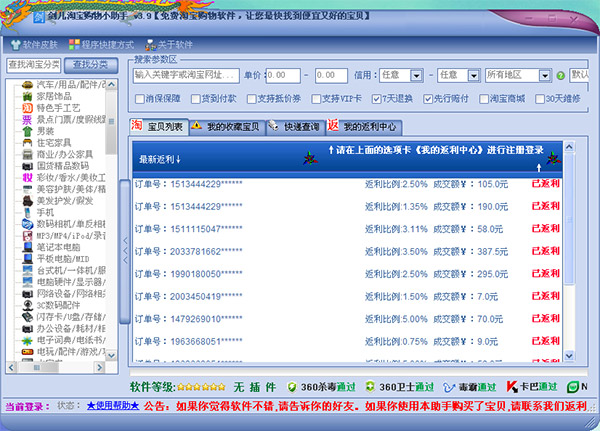600x431 pixels.
Task: Collapse the left panel with splitter arrows
Action: pos(125,251)
